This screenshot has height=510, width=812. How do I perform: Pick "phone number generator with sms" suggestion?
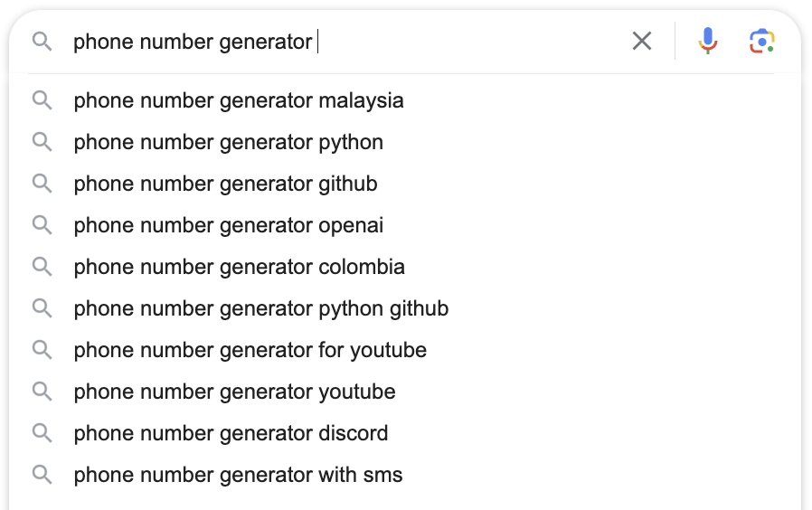coord(239,475)
